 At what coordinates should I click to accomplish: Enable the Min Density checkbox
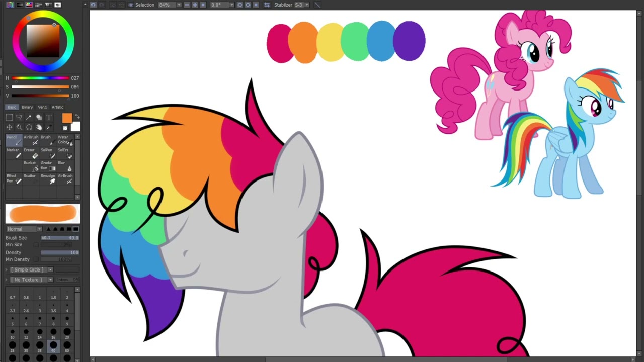coord(36,259)
